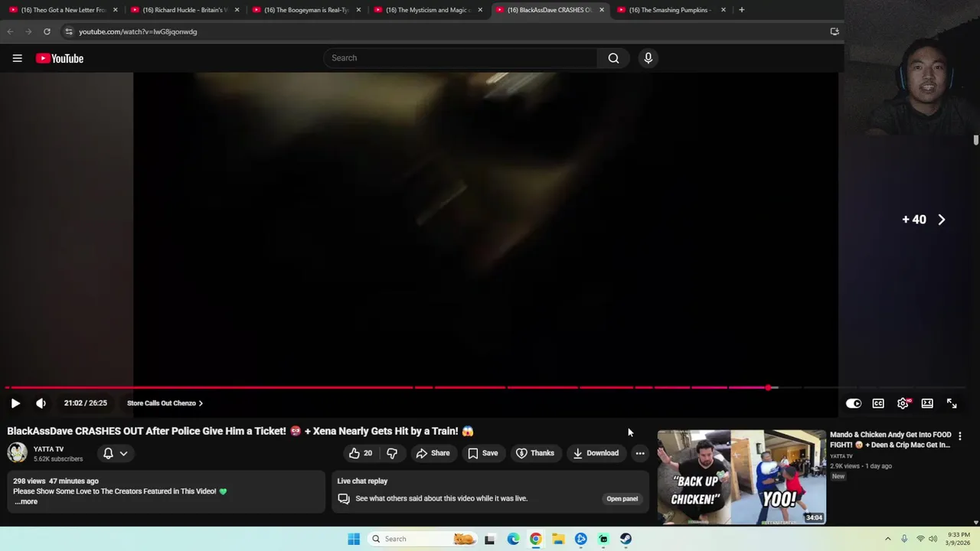
Task: Mute the video volume
Action: [41, 403]
